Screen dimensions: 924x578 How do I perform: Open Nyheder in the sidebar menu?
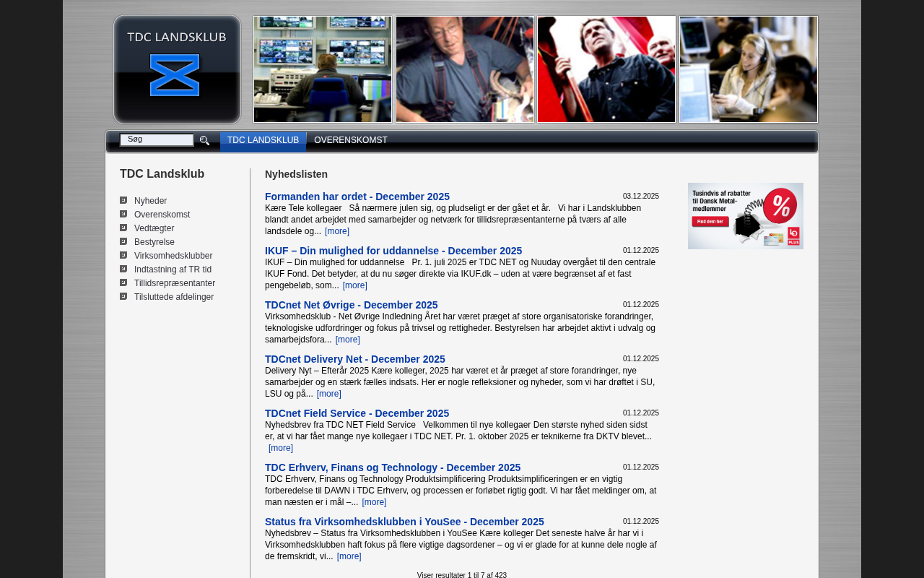click(150, 201)
